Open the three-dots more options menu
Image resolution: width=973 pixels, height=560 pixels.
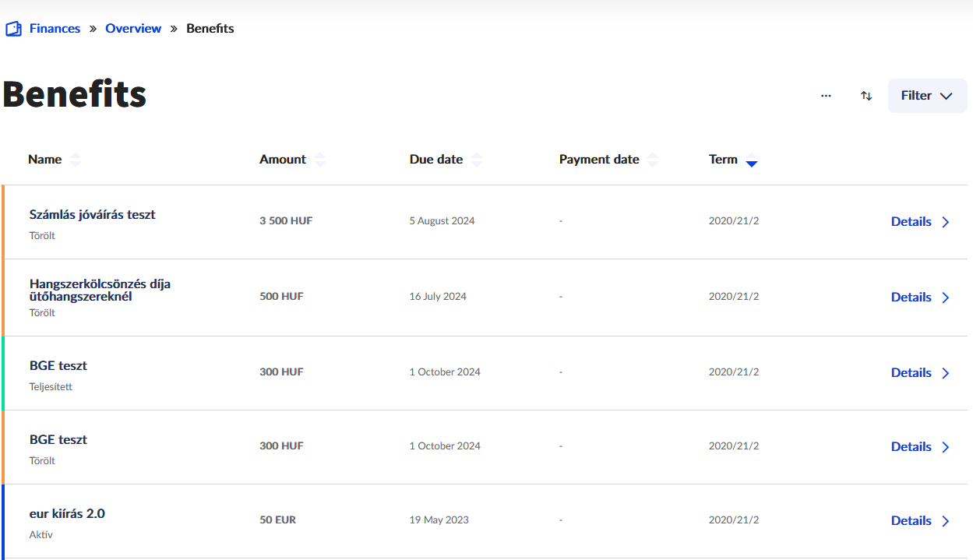pyautogui.click(x=826, y=96)
